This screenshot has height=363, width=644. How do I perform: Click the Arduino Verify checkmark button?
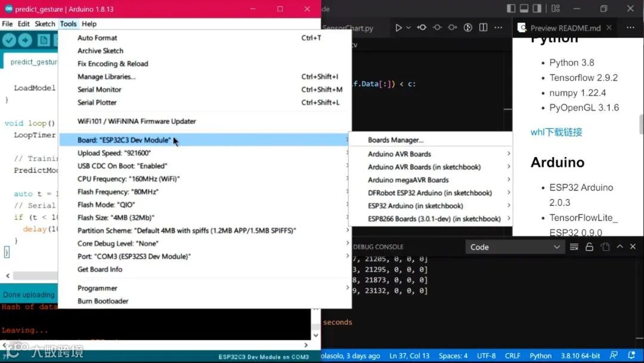(x=9, y=40)
